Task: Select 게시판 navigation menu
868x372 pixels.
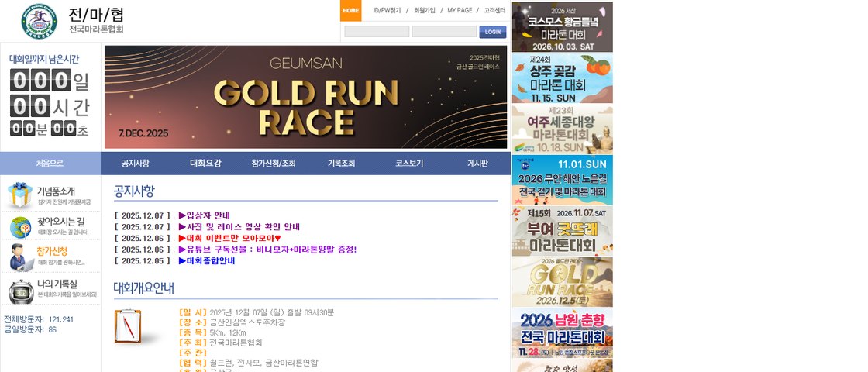Action: pyautogui.click(x=477, y=164)
